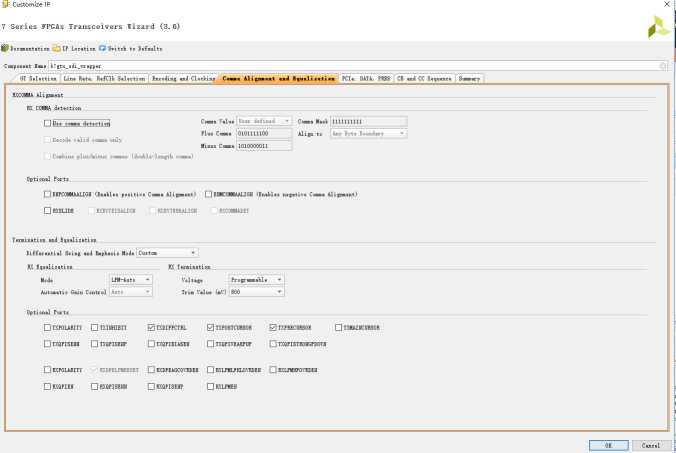Enable the TXQPIBIASEN checkbox
The width and height of the screenshot is (676, 453).
coord(151,344)
